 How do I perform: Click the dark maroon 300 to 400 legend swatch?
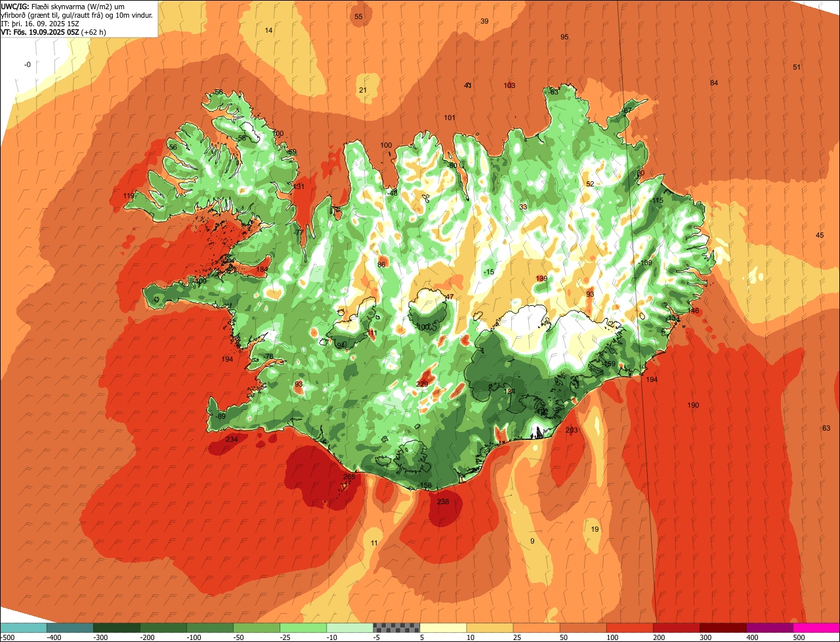tap(723, 628)
